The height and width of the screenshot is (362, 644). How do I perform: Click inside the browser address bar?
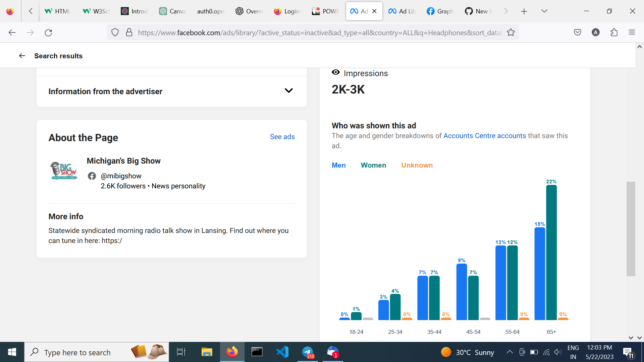click(x=302, y=32)
